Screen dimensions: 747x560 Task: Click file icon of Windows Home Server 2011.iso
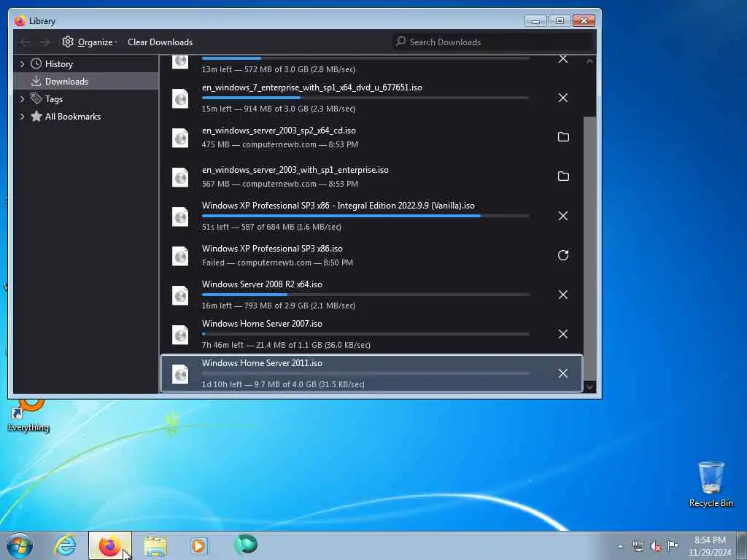click(x=180, y=374)
